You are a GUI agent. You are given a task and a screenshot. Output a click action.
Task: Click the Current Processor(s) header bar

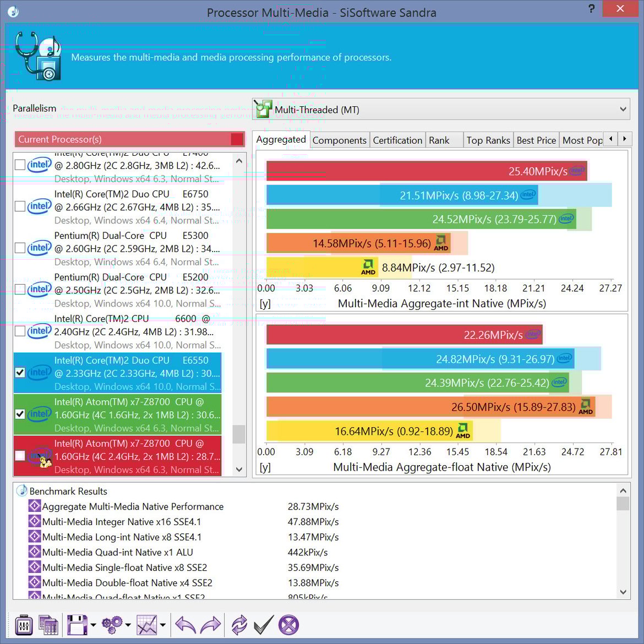[129, 139]
